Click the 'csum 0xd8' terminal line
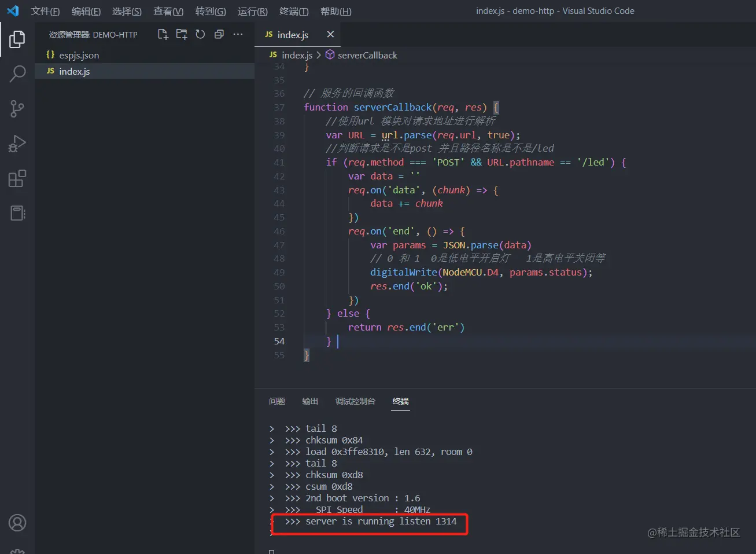This screenshot has width=756, height=554. coord(329,486)
